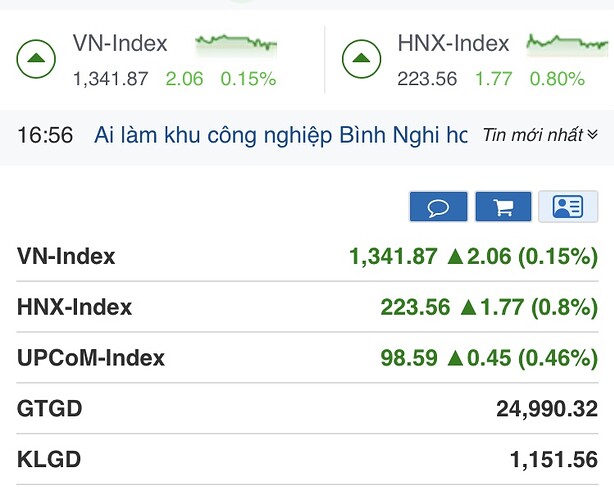This screenshot has width=614, height=500.
Task: Select the HNX-Index row label in table
Action: 74,308
